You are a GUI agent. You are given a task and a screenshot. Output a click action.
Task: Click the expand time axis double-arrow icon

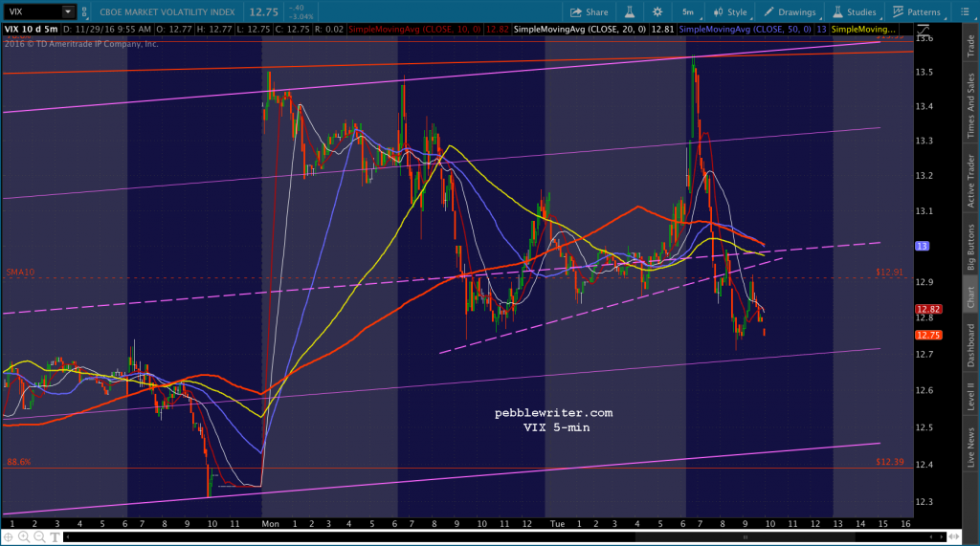[x=954, y=536]
